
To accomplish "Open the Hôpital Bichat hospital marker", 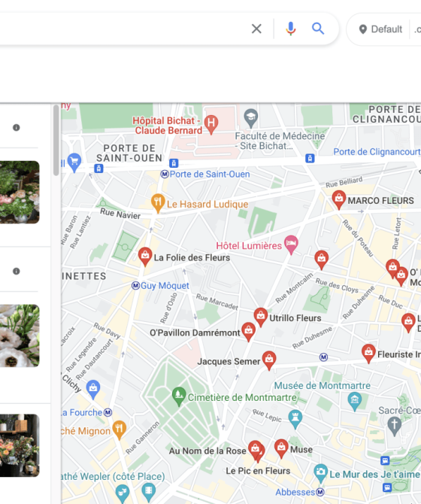I will pyautogui.click(x=211, y=124).
